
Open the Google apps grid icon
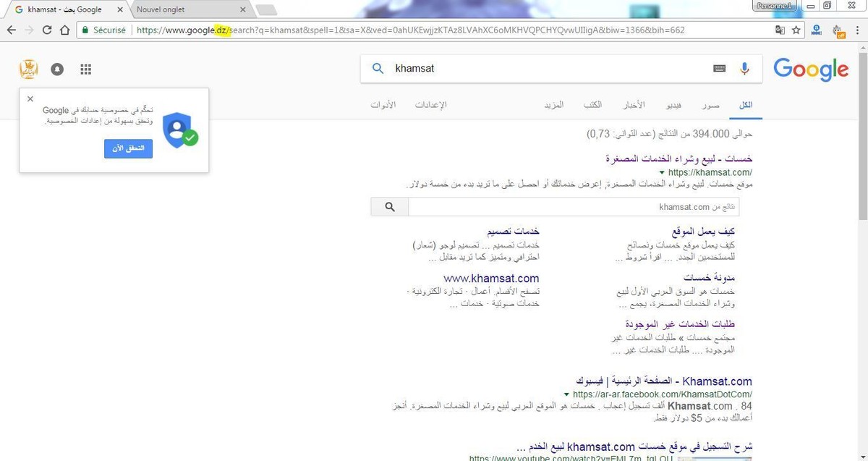point(85,69)
